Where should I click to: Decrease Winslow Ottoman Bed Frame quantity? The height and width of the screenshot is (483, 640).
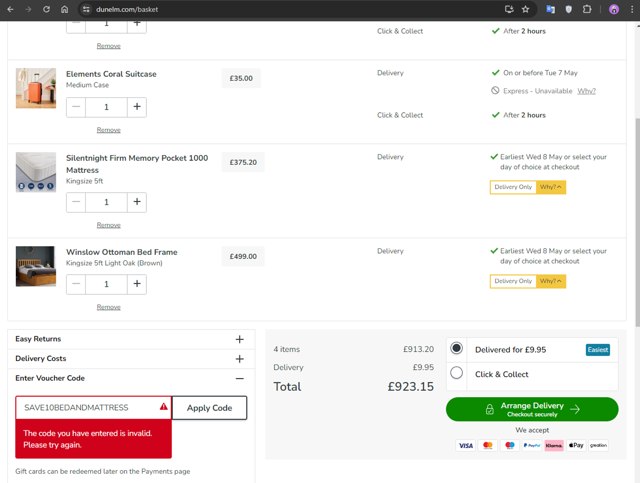[76, 284]
